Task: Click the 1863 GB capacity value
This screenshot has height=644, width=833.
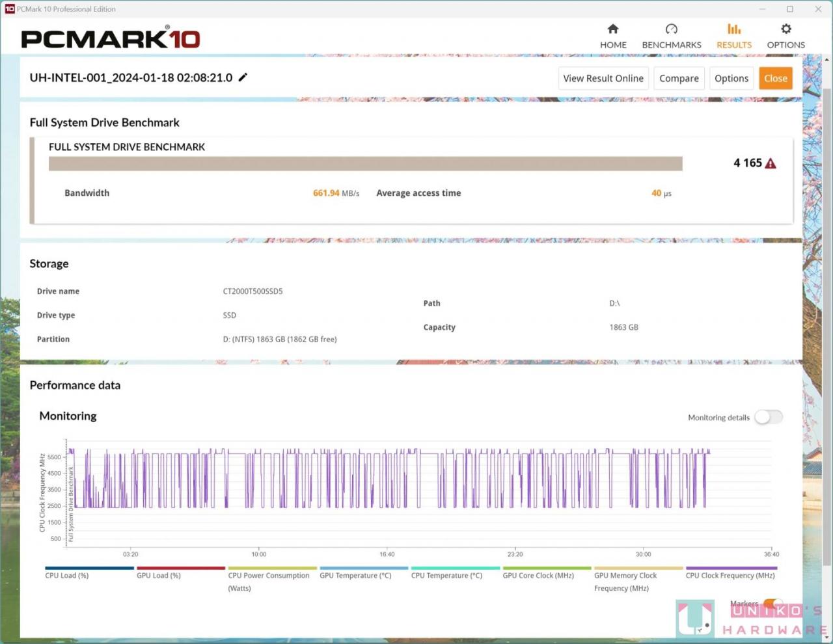Action: (623, 327)
